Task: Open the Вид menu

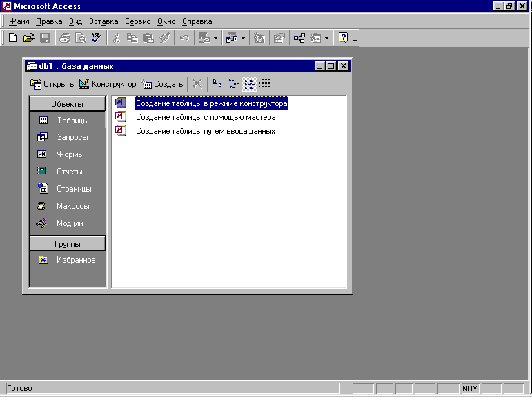Action: 76,21
